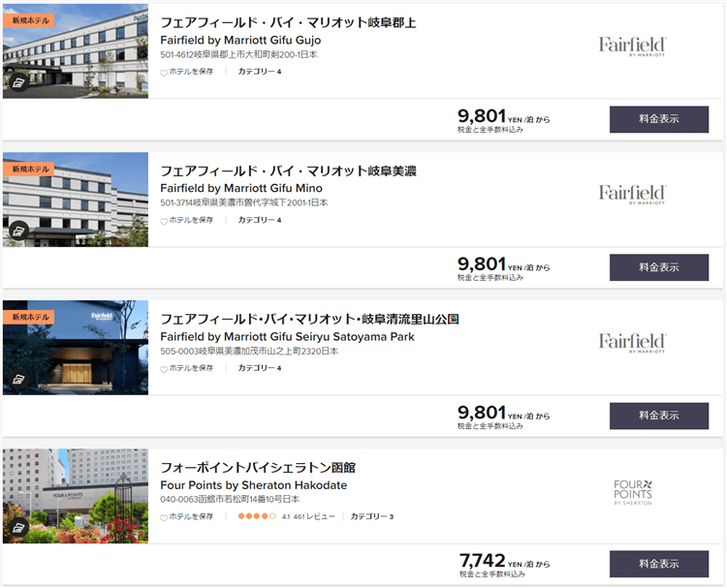Click heart icon to save Gifu Gujo hotel
The height and width of the screenshot is (588, 727).
[164, 73]
